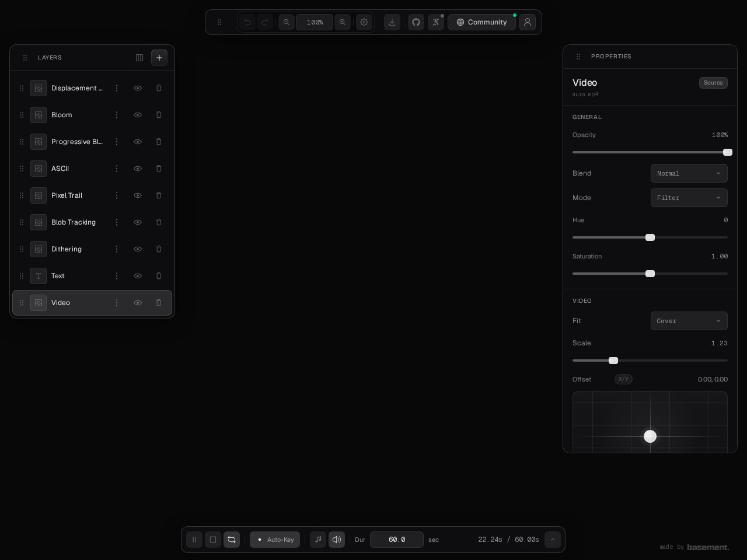This screenshot has height=560, width=747.
Task: Hide the Displacement layer
Action: coord(138,88)
